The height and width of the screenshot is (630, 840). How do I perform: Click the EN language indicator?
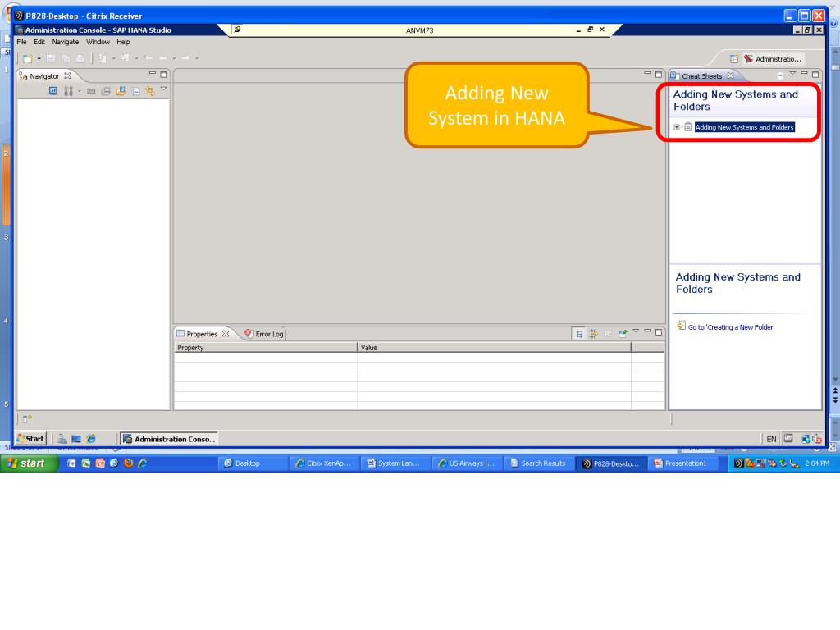771,439
